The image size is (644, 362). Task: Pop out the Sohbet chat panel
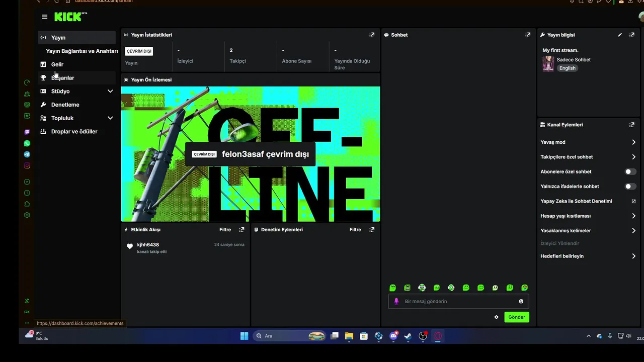[528, 35]
